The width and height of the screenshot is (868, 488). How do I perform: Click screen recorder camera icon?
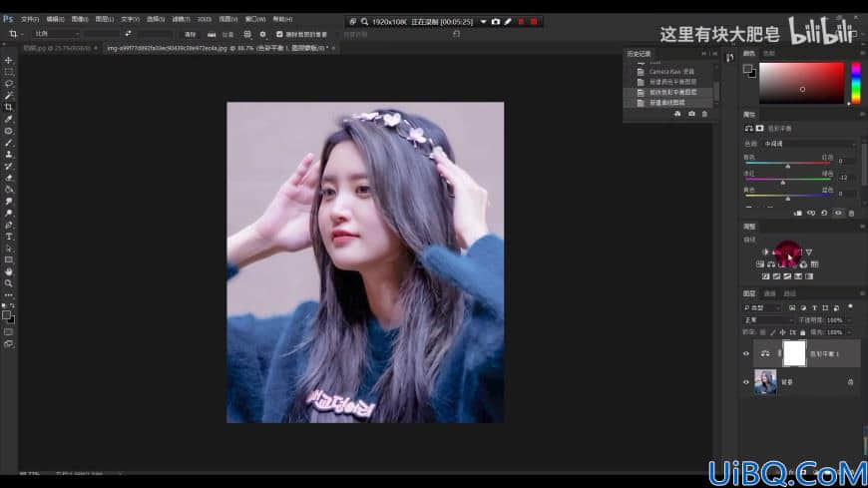click(496, 22)
